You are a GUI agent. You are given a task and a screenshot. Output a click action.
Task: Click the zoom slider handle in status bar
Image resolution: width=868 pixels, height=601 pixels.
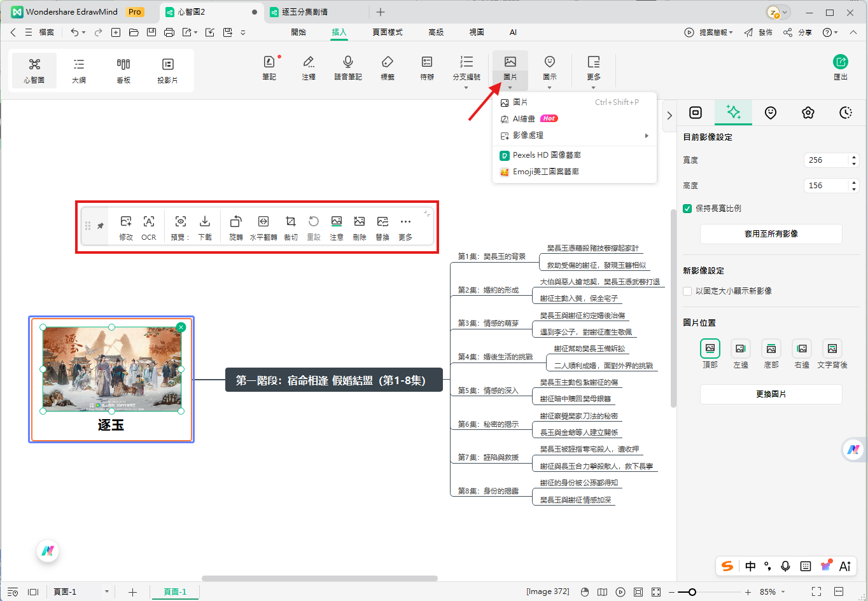click(x=692, y=592)
